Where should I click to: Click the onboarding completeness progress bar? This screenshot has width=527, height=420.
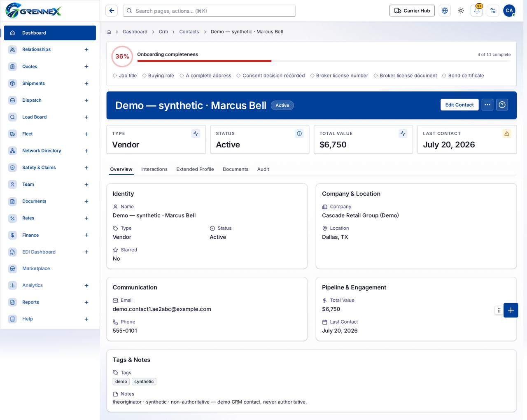pos(324,61)
